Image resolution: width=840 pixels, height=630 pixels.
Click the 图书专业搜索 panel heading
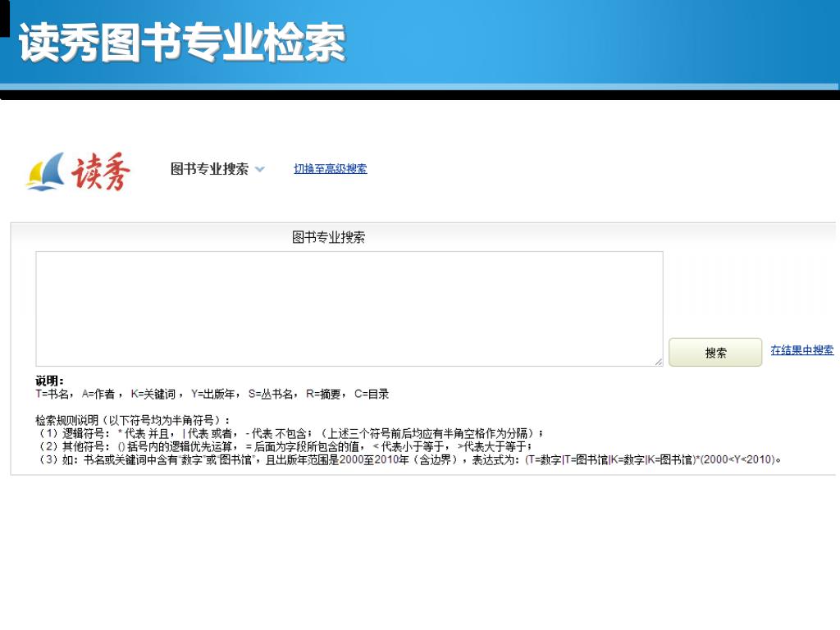click(x=328, y=237)
